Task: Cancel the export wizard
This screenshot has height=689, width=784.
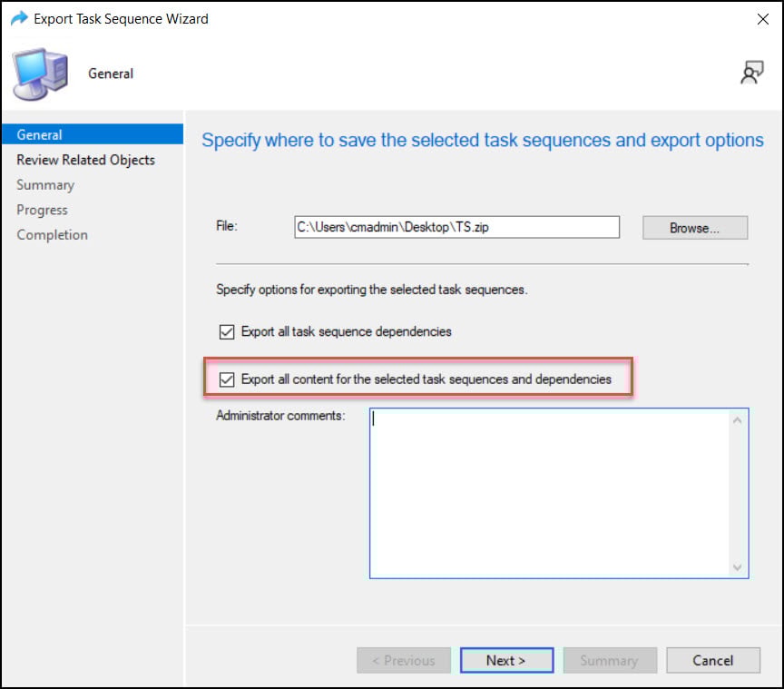Action: (x=712, y=660)
